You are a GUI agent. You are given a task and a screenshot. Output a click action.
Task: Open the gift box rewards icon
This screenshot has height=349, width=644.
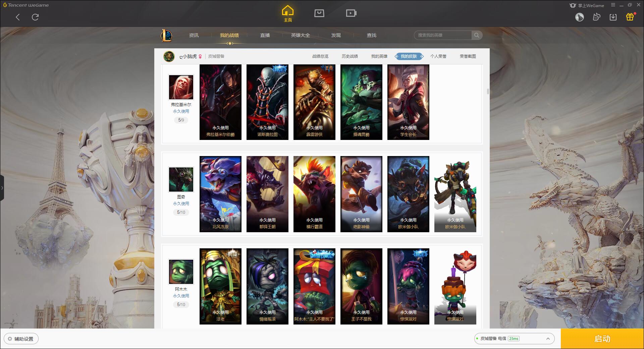point(630,17)
